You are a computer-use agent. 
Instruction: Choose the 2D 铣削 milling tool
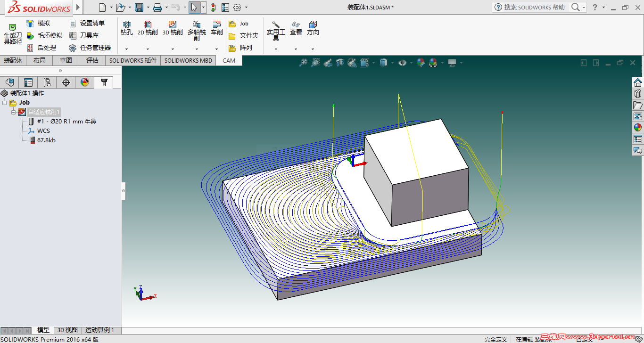click(x=148, y=28)
